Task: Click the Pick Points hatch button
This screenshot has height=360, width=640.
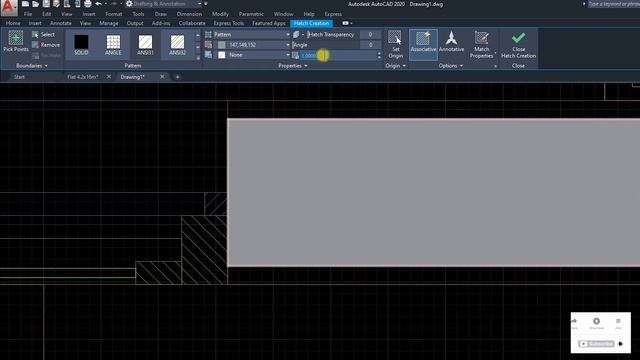Action: 16,41
